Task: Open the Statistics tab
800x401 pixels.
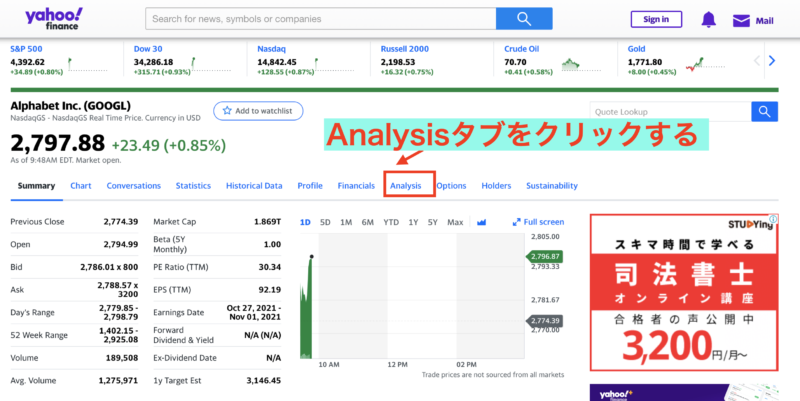Action: point(193,186)
